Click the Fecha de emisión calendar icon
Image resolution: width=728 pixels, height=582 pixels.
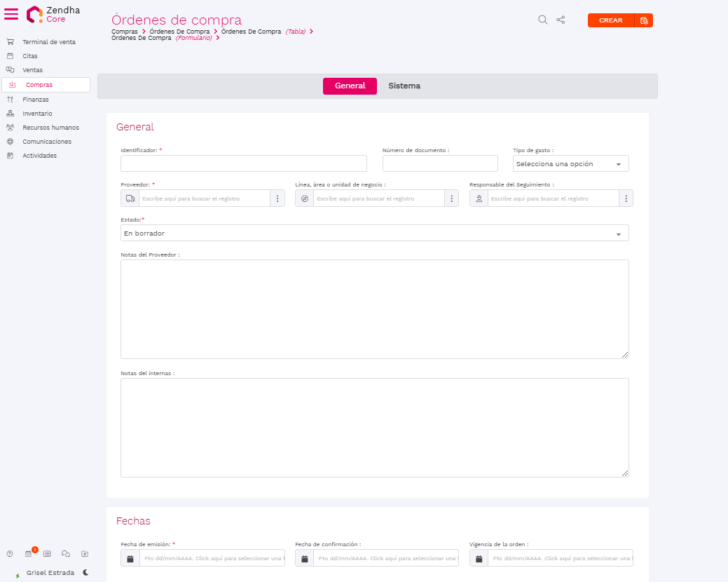point(130,558)
